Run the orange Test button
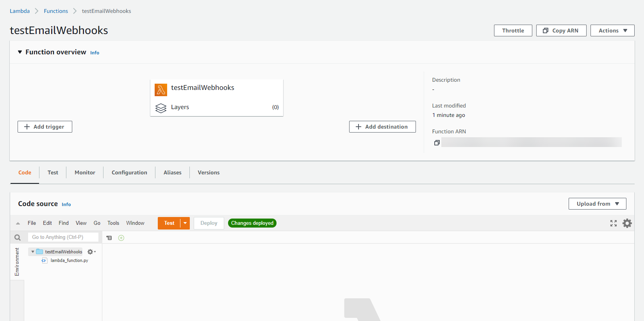Image resolution: width=644 pixels, height=321 pixels. pos(169,223)
